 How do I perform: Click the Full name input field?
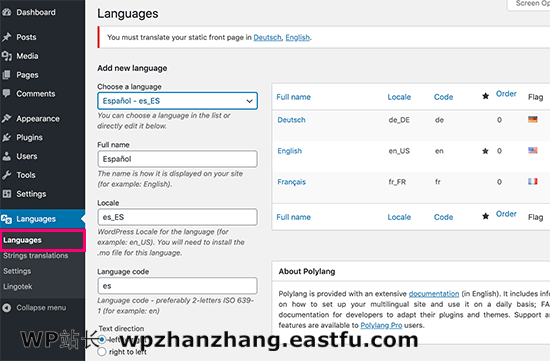177,159
